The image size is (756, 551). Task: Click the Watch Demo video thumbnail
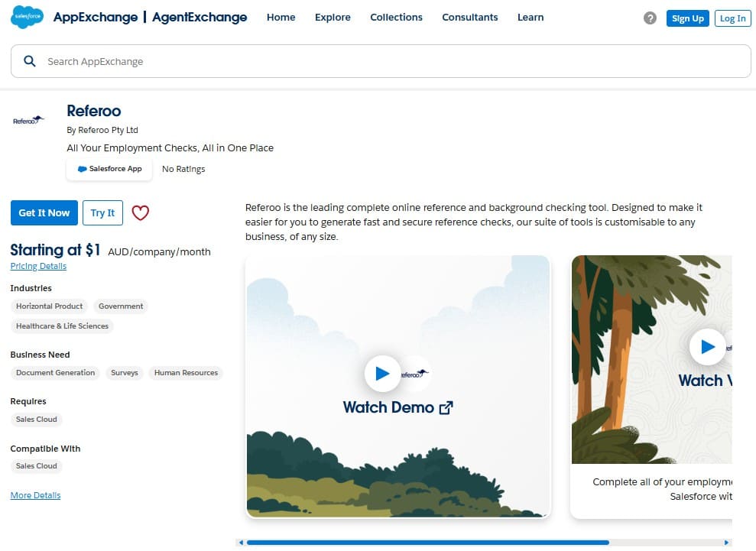click(397, 387)
